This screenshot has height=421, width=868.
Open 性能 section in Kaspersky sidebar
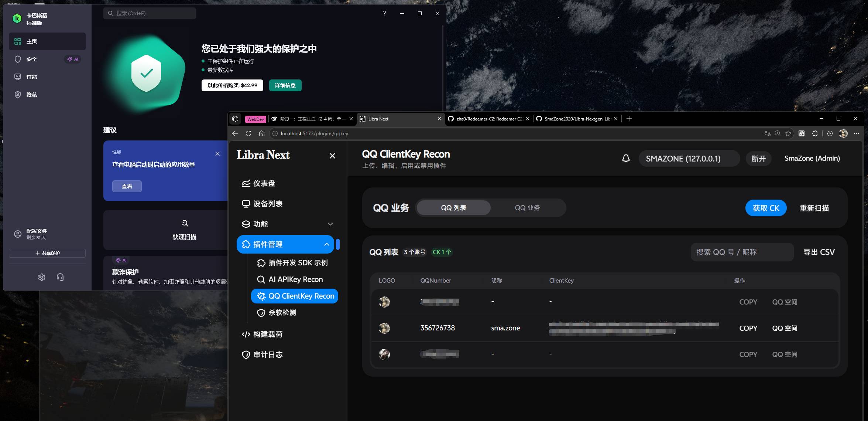click(x=47, y=77)
